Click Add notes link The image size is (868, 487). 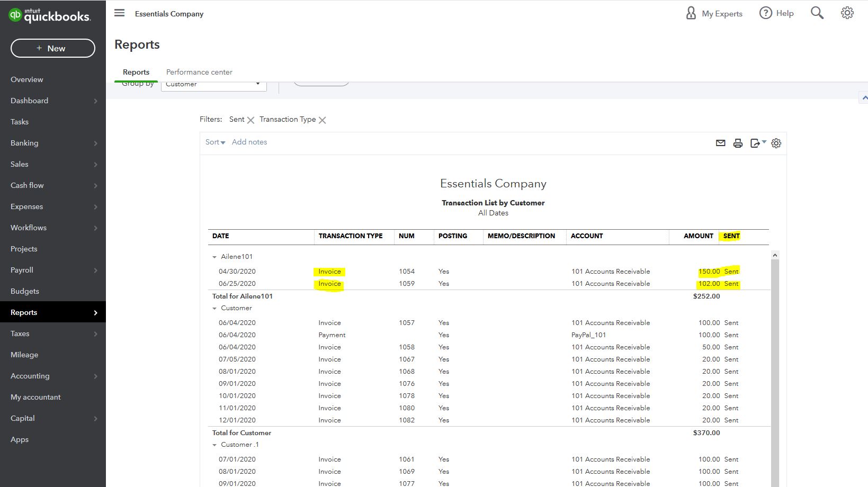coord(249,142)
